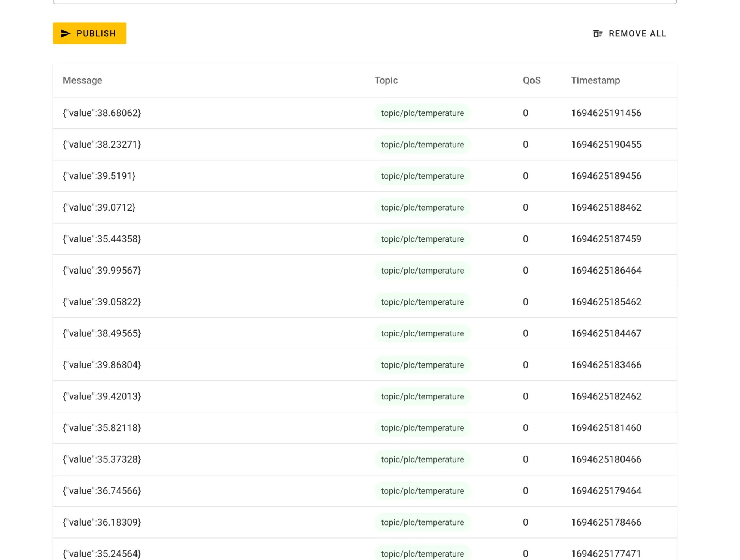The height and width of the screenshot is (560, 740).
Task: Select timestamp 1694625186464
Action: [606, 270]
